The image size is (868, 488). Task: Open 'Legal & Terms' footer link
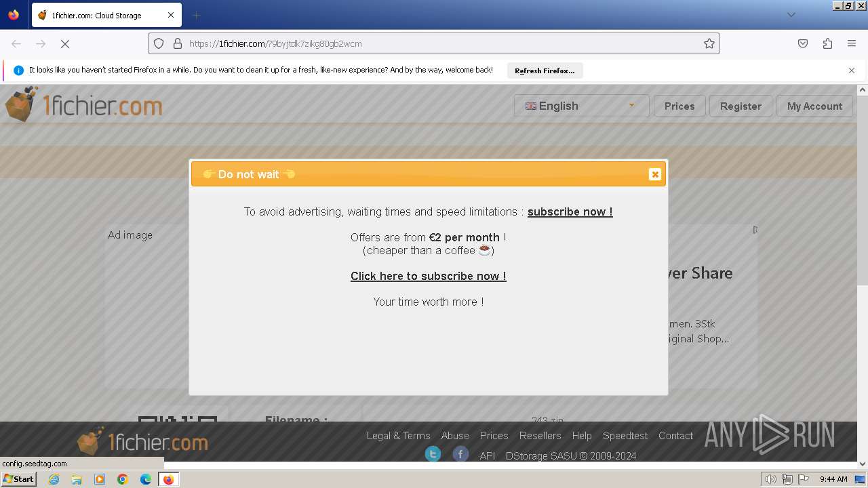coord(398,436)
